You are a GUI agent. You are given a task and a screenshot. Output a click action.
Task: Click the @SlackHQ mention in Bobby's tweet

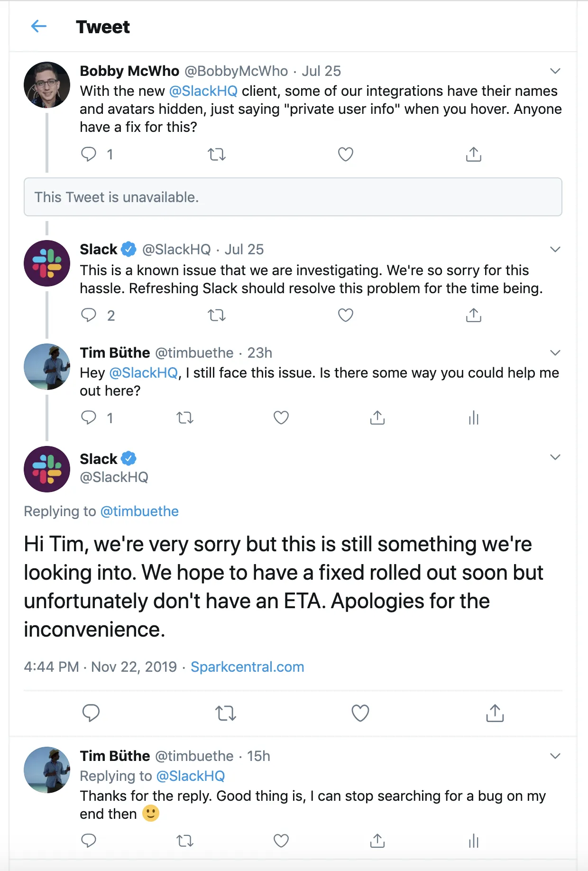[x=203, y=91]
